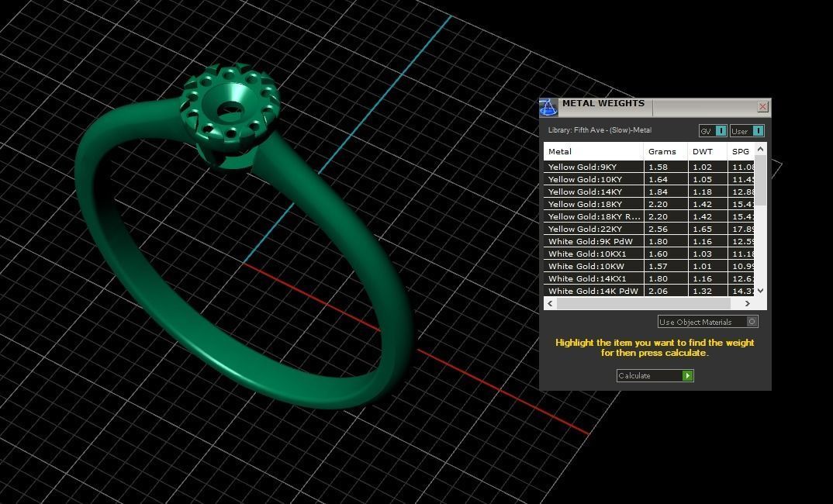The image size is (833, 504).
Task: Click the scroll left arrow under metals list
Action: pyautogui.click(x=550, y=303)
